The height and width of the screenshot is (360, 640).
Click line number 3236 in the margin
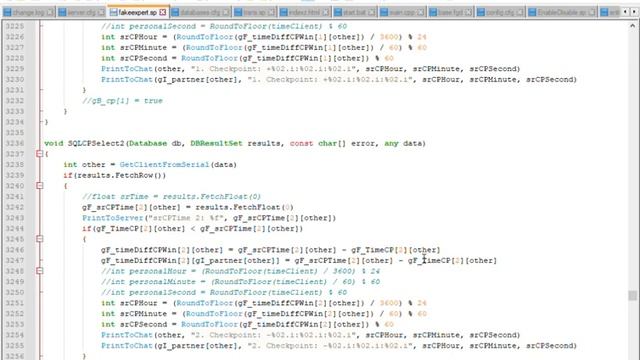click(15, 143)
